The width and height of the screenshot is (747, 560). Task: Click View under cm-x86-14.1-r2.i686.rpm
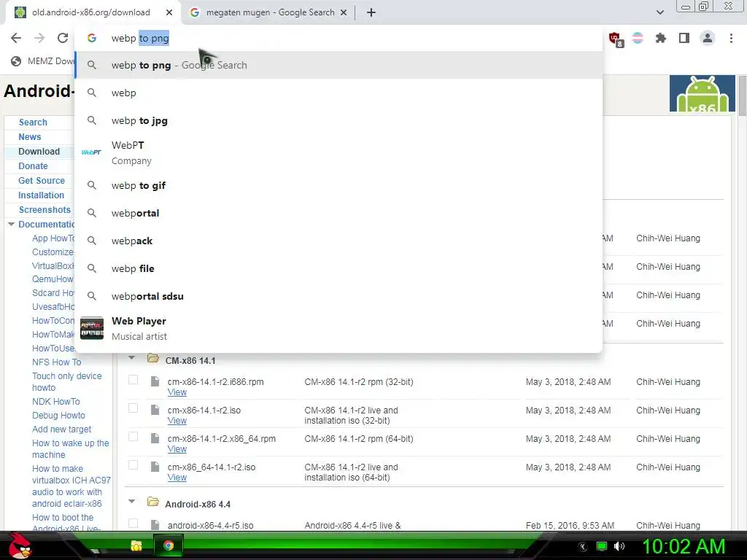177,392
